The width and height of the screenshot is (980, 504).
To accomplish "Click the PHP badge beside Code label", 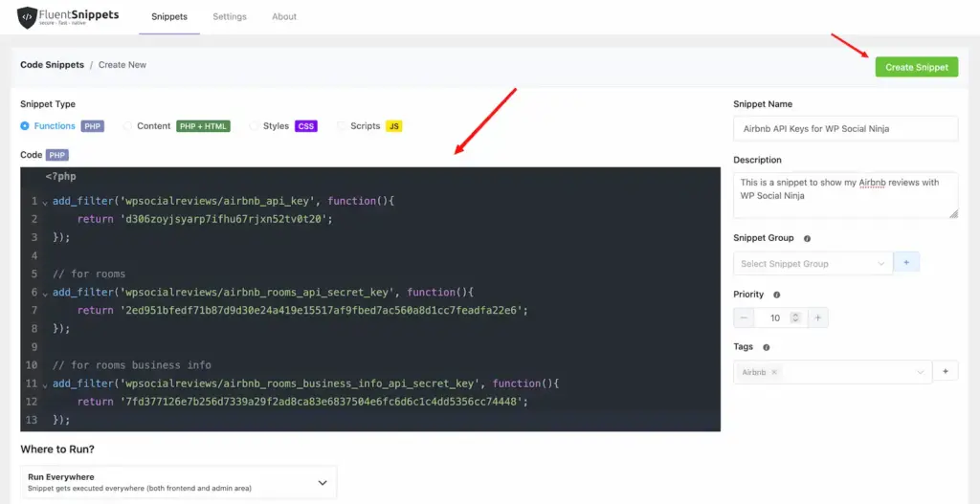I will click(56, 155).
